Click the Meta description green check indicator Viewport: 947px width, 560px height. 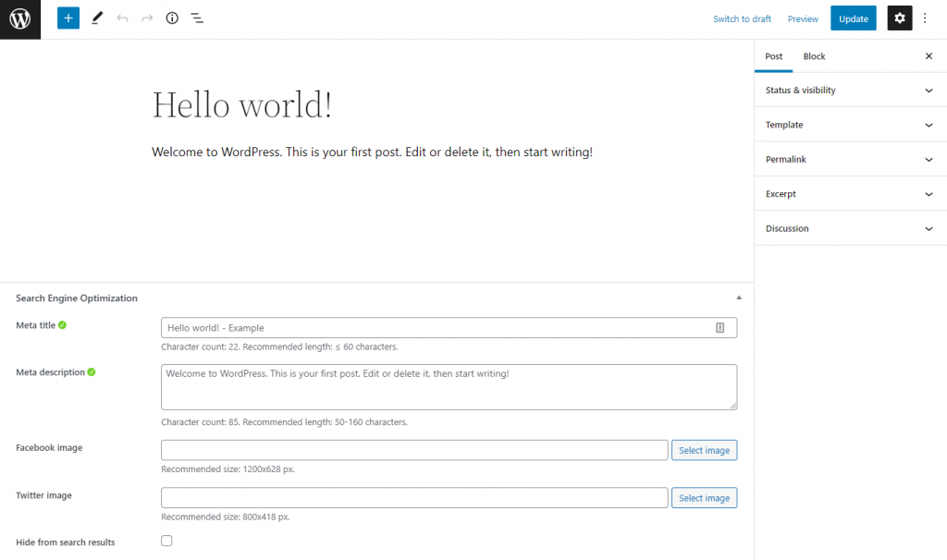(x=92, y=372)
